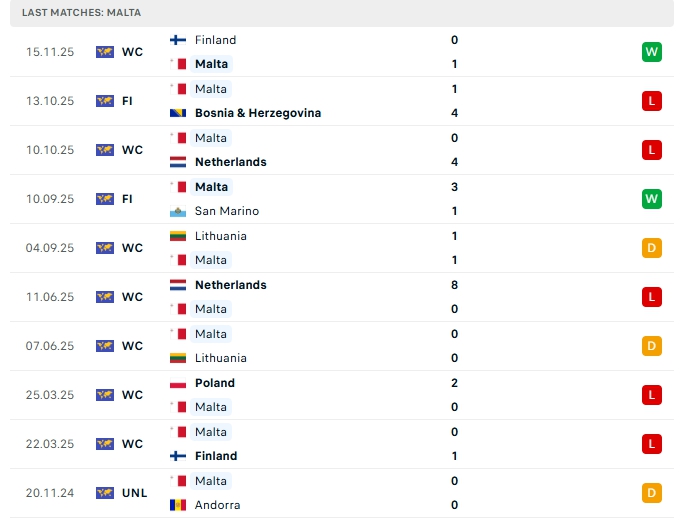The image size is (682, 520).
Task: Click the FI competition label on 10.09.25
Action: tap(128, 199)
